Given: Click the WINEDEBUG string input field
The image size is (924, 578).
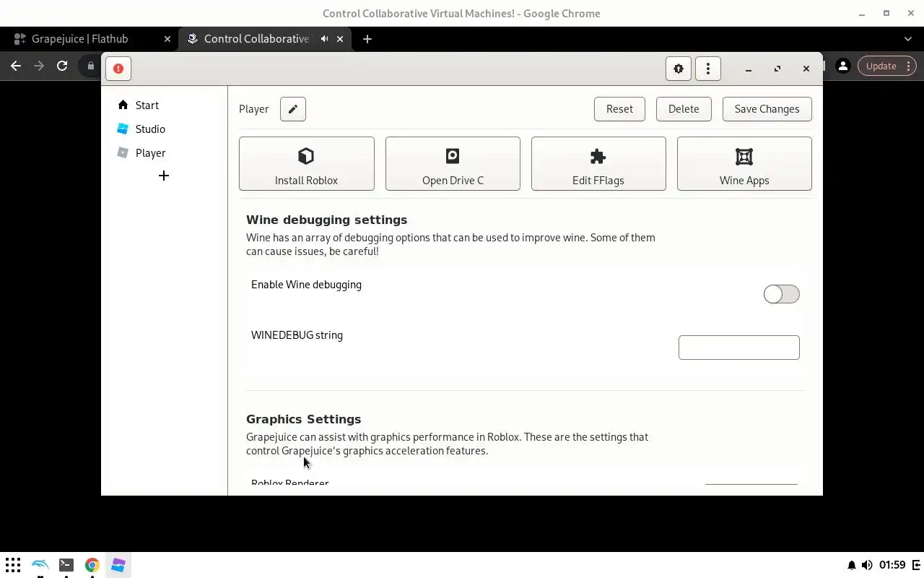Looking at the screenshot, I should (x=739, y=348).
